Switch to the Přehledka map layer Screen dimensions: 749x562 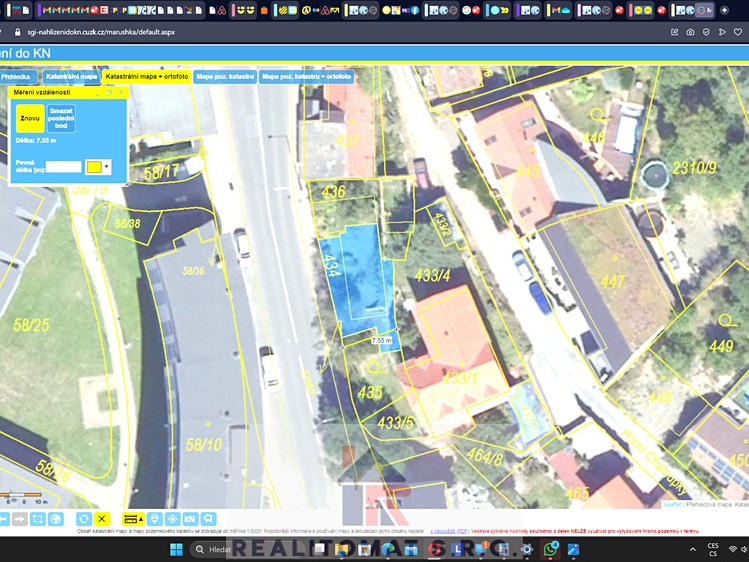(x=16, y=76)
